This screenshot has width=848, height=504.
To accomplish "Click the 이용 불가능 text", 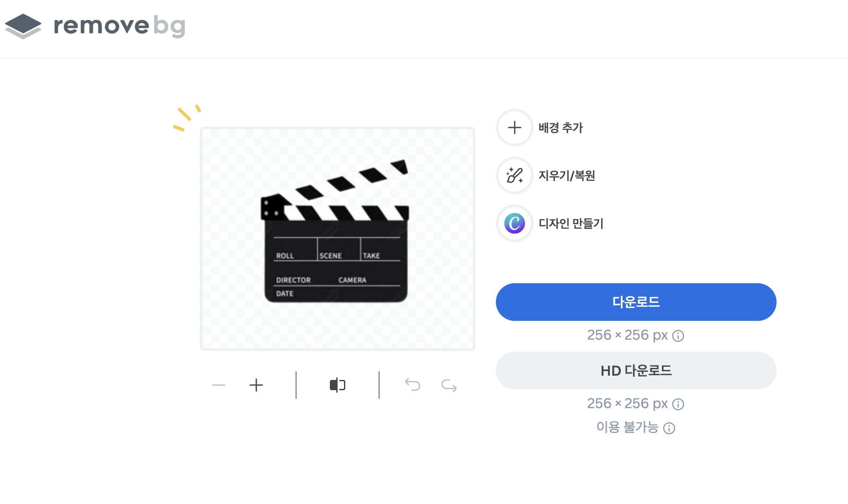I will pyautogui.click(x=627, y=427).
